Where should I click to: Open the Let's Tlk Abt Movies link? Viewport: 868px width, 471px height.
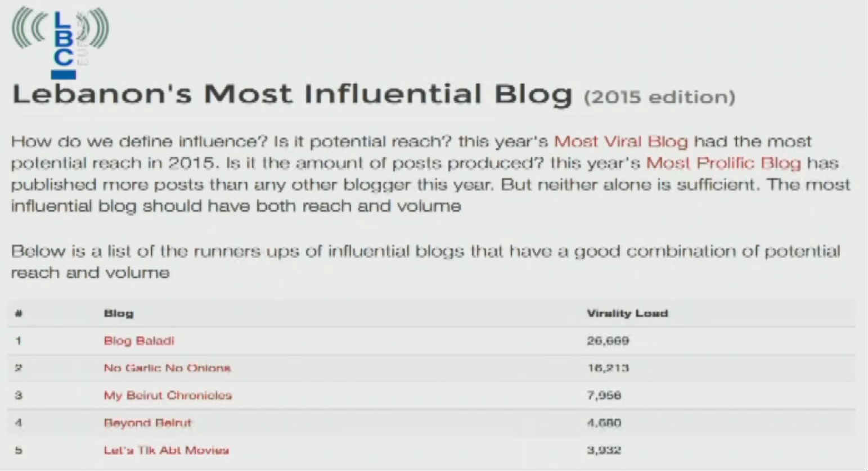tap(166, 450)
